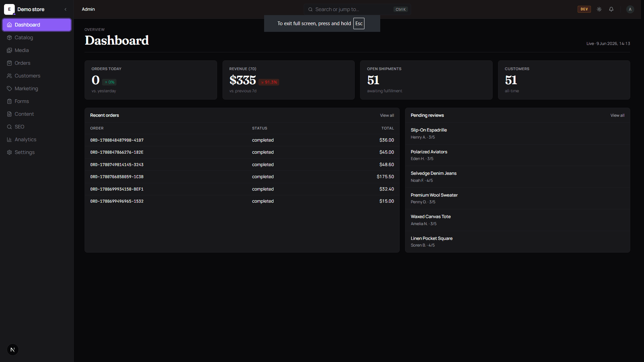This screenshot has height=362, width=644.
Task: Click the $36.00 order total
Action: point(387,140)
